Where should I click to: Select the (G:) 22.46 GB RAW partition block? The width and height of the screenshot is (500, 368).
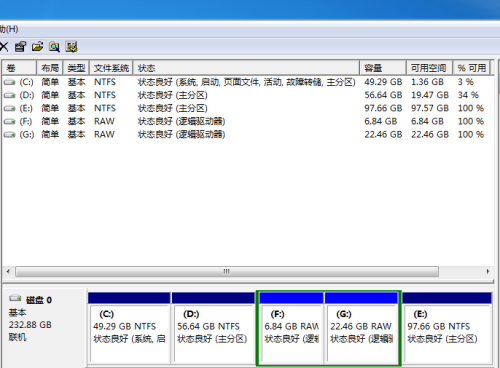[361, 327]
